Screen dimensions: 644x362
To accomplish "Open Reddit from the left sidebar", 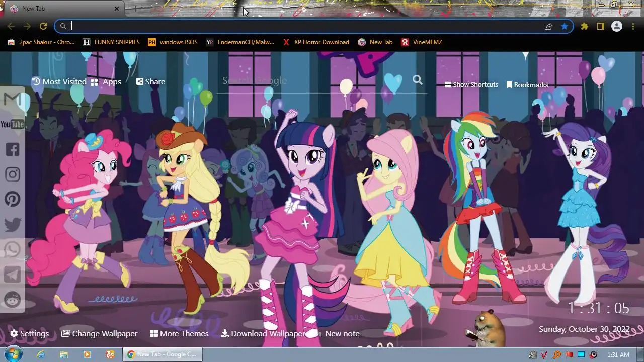I will pos(12,300).
